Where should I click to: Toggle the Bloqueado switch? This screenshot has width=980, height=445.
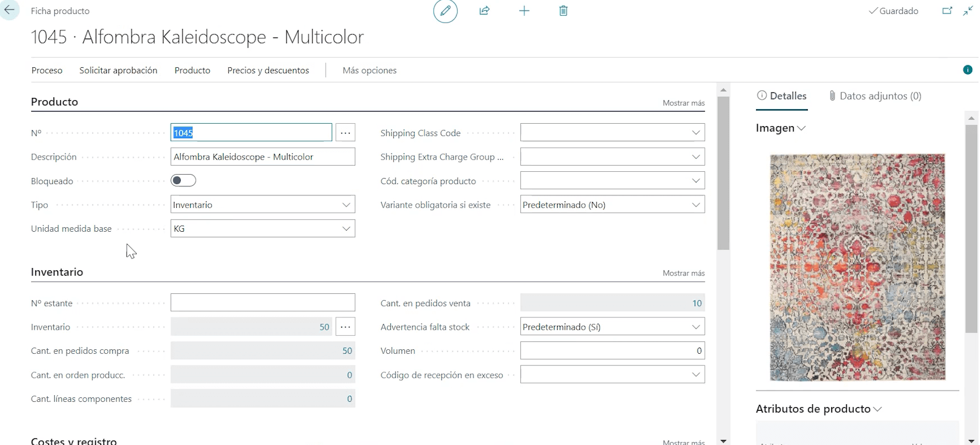coord(183,181)
